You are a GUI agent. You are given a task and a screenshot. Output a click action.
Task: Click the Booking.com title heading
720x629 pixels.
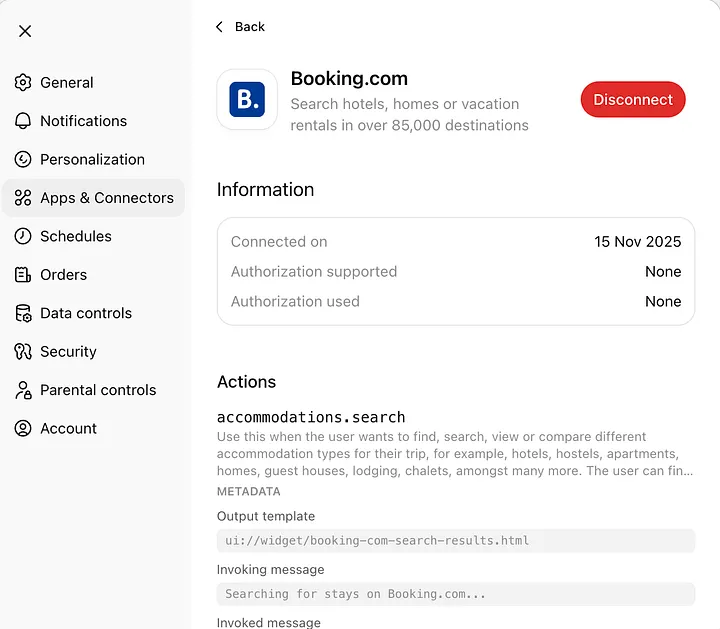coord(349,79)
